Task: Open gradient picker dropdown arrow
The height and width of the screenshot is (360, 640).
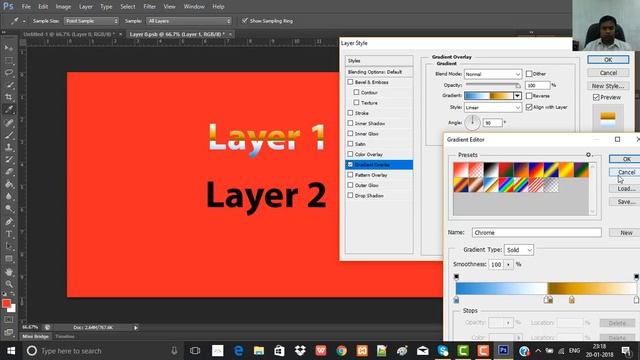Action: click(x=517, y=96)
